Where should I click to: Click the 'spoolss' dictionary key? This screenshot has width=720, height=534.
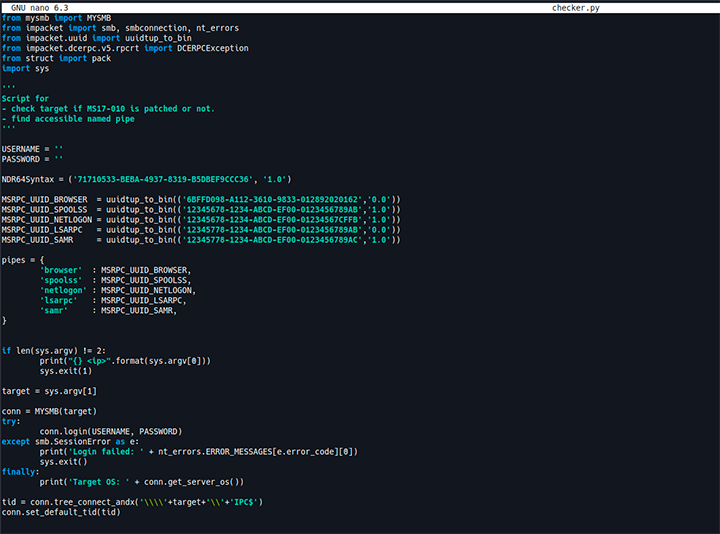pyautogui.click(x=61, y=281)
